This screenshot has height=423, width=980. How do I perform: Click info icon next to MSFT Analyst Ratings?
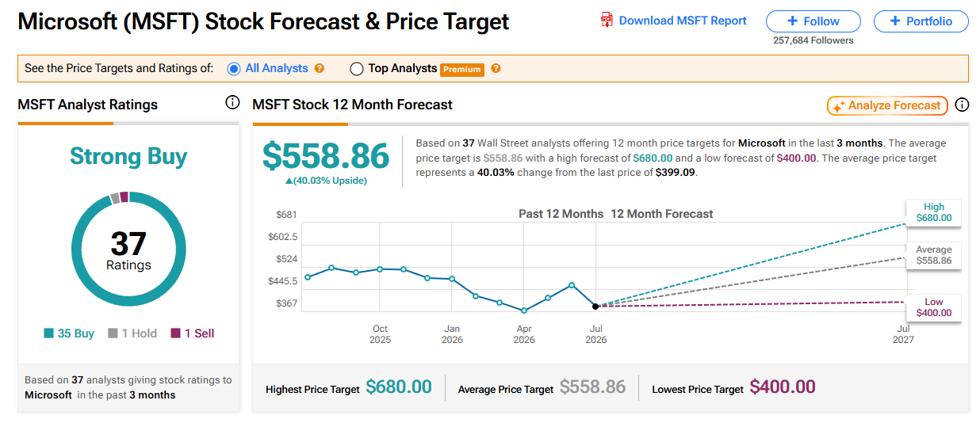coord(232,103)
